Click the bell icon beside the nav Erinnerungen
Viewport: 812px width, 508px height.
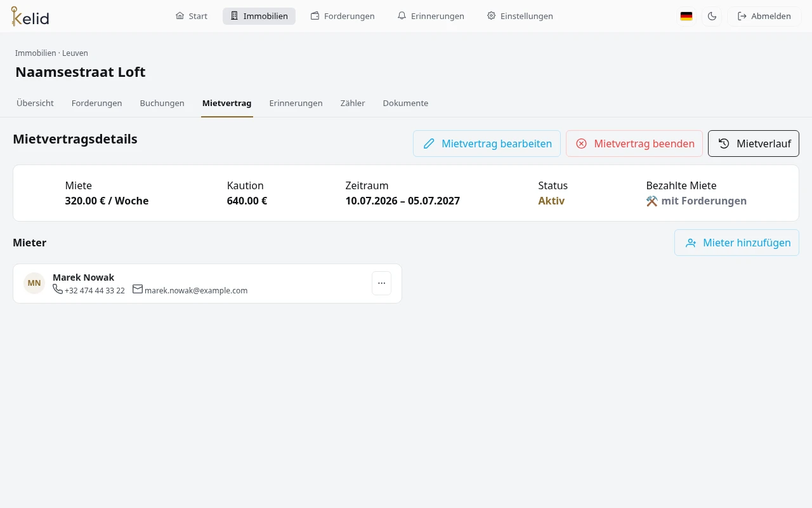coord(402,16)
